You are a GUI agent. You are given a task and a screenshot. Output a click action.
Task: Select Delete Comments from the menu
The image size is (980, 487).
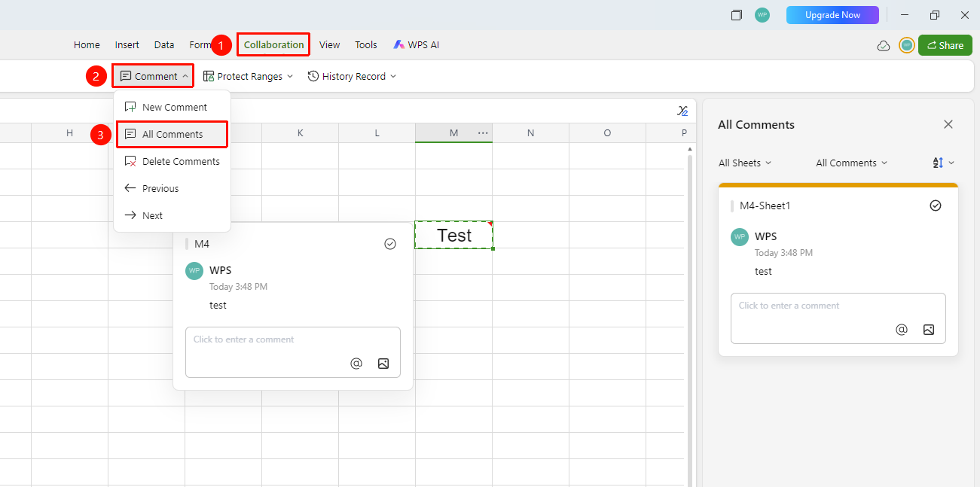pyautogui.click(x=172, y=161)
